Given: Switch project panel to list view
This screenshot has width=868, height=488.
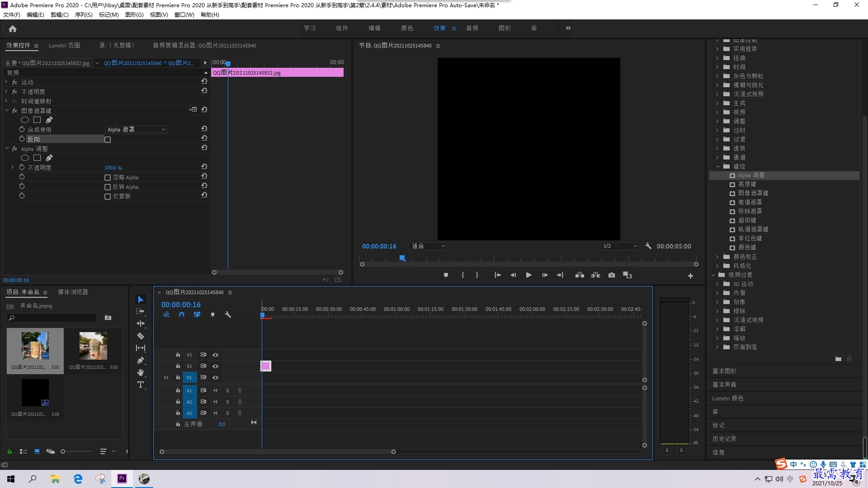Looking at the screenshot, I should (x=24, y=451).
